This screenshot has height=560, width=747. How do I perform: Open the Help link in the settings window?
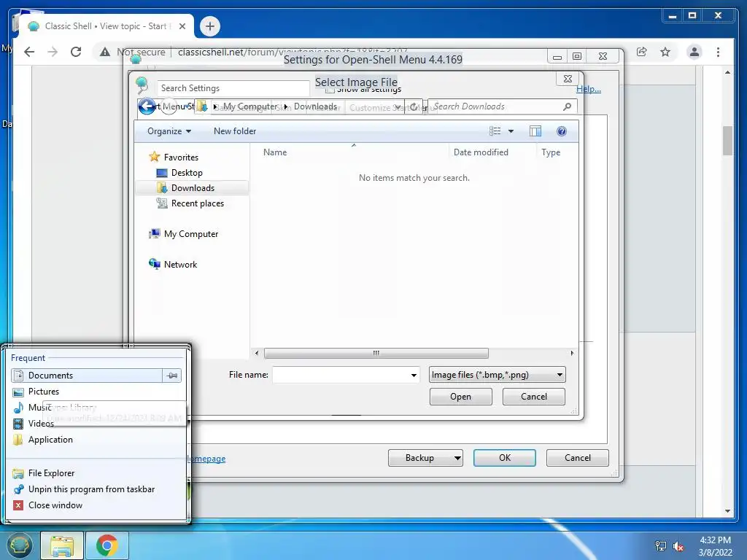pyautogui.click(x=589, y=89)
